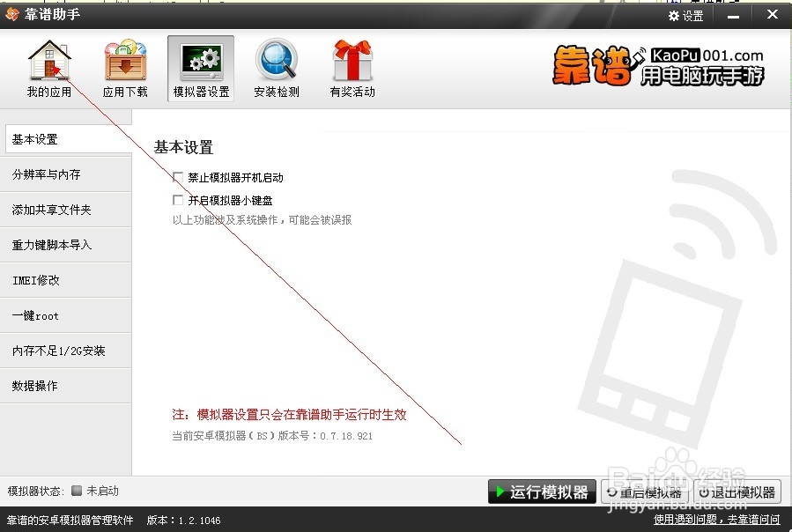Open 分辨率与内存 settings tab
Screen dimensions: 792x532
(66, 174)
